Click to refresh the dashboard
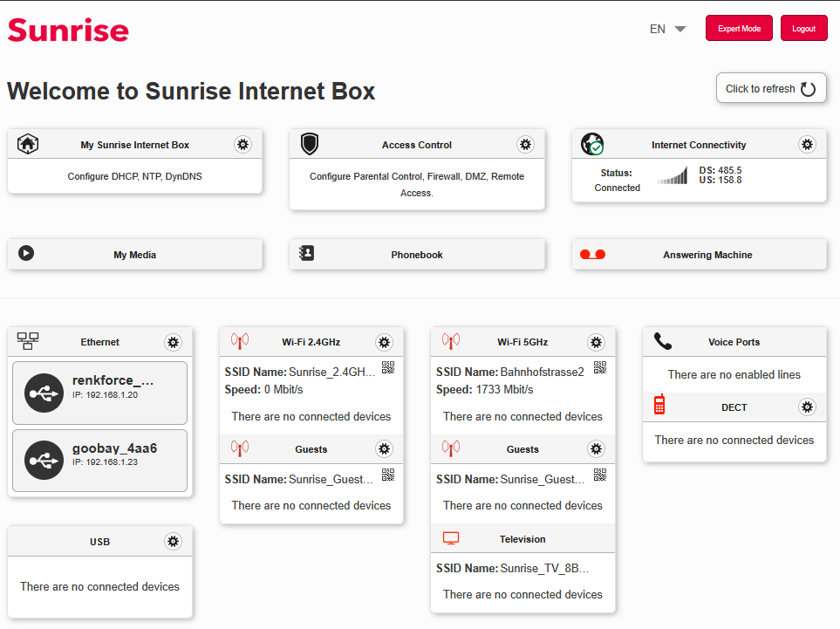This screenshot has height=629, width=840. point(771,88)
